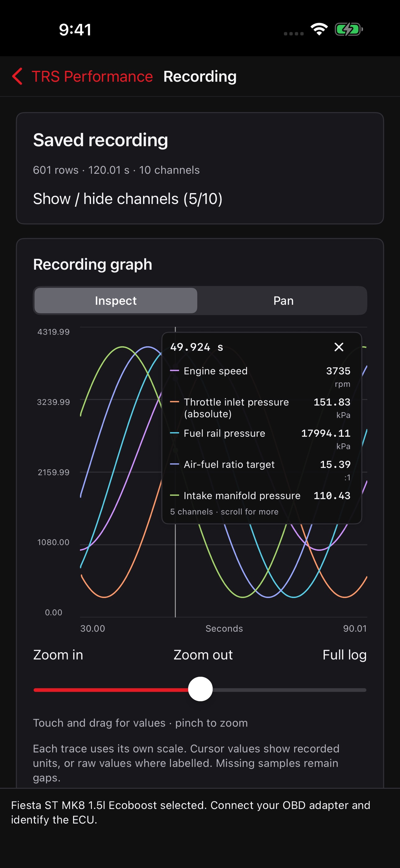Tap the 3239.99 y-axis label
Viewport: 400px width, 868px height.
click(x=53, y=402)
